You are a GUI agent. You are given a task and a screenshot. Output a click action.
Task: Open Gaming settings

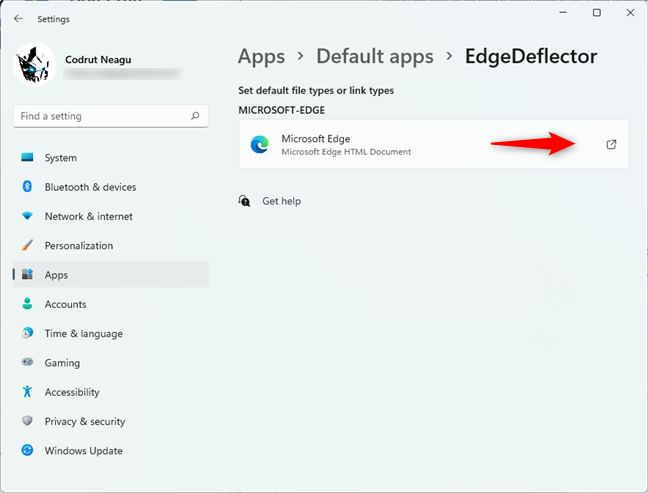click(x=111, y=363)
